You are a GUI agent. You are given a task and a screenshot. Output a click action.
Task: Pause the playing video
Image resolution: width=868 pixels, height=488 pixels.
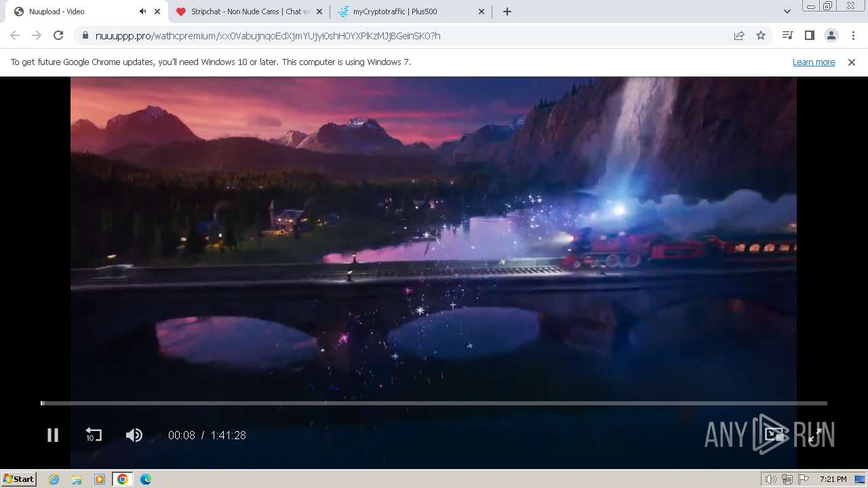click(52, 435)
